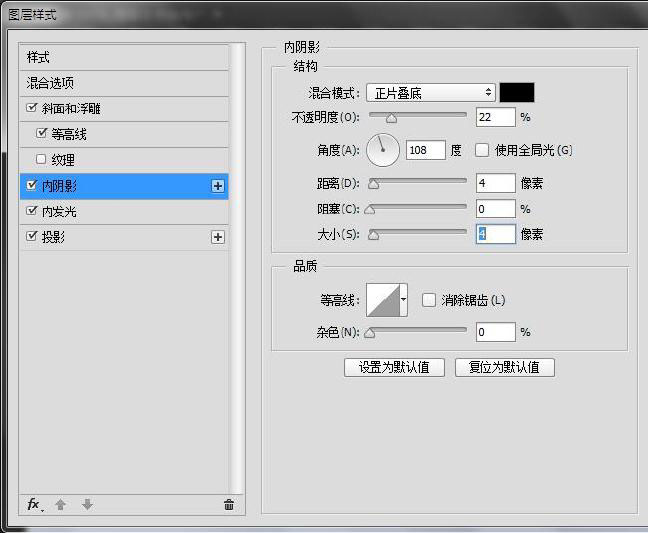This screenshot has height=533, width=648.
Task: Open the 等高线 contour picker arrow
Action: coord(404,300)
